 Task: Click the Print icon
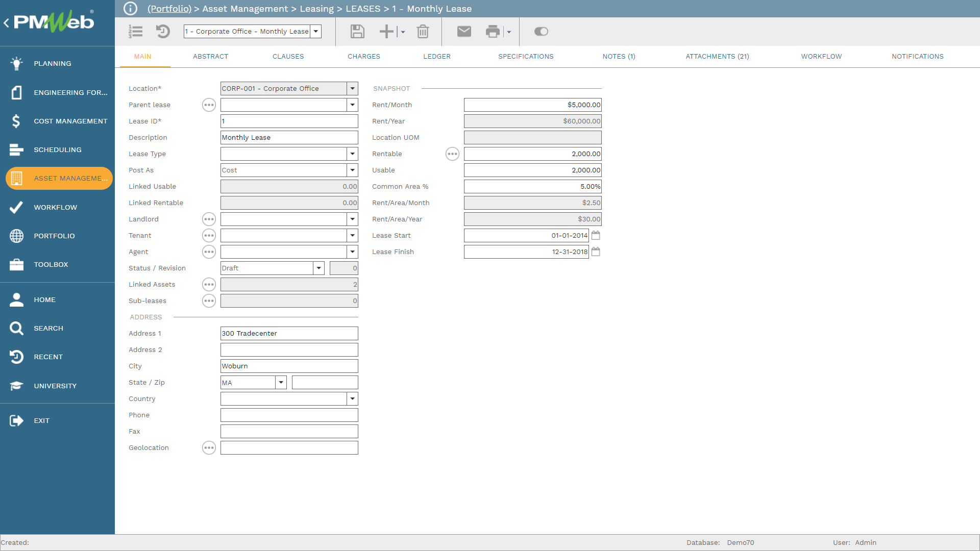(x=493, y=32)
